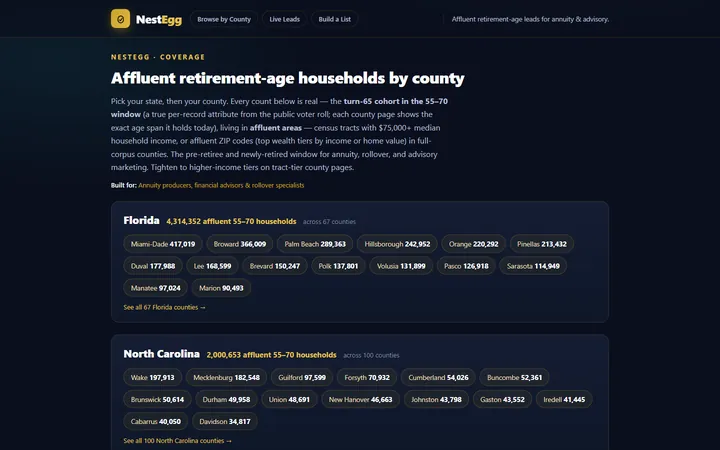Viewport: 720px width, 450px height.
Task: Select Iredell 41,445 county chip
Action: pyautogui.click(x=564, y=399)
